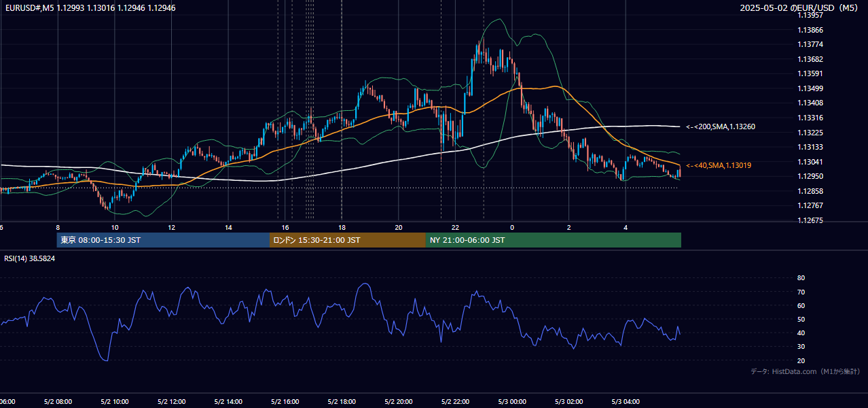Click hour label 18 under price chart

[x=342, y=228]
